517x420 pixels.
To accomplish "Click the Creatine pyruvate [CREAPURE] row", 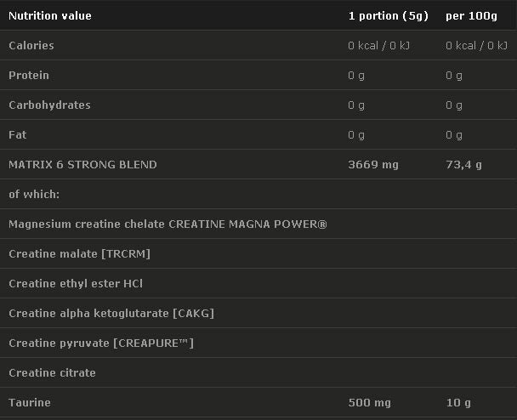I will 101,343.
